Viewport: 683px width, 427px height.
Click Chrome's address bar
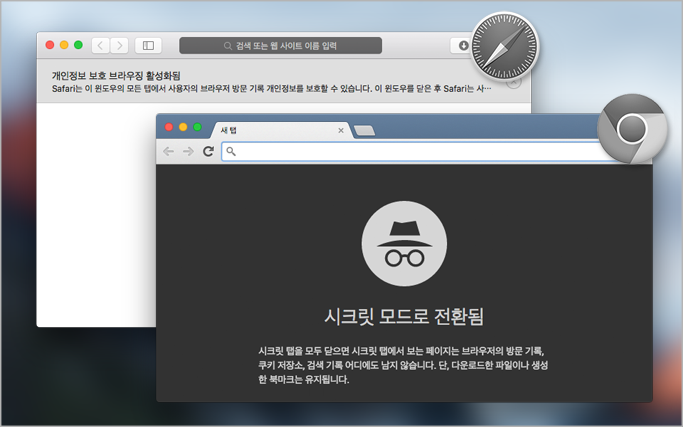[412, 152]
